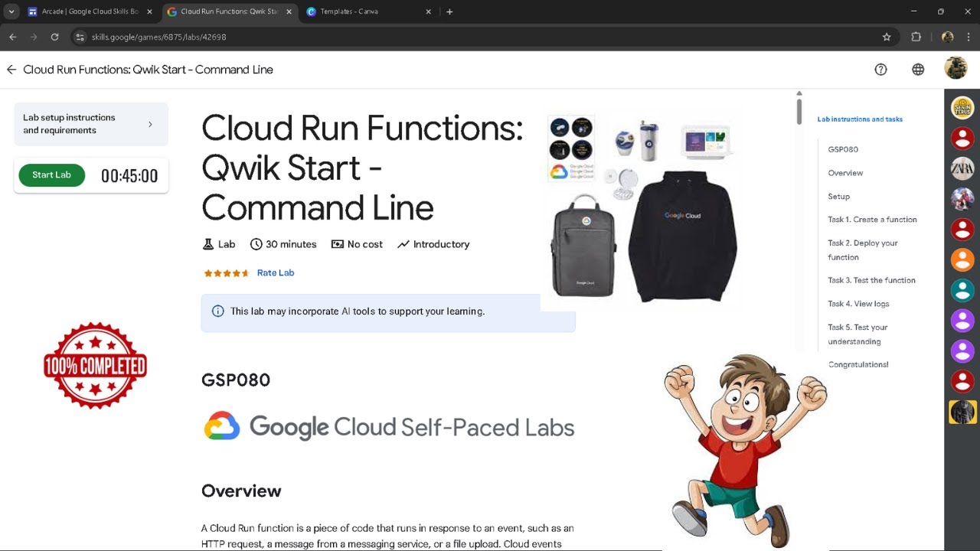The height and width of the screenshot is (551, 980).
Task: Go back using the lab title arrow
Action: 11,70
